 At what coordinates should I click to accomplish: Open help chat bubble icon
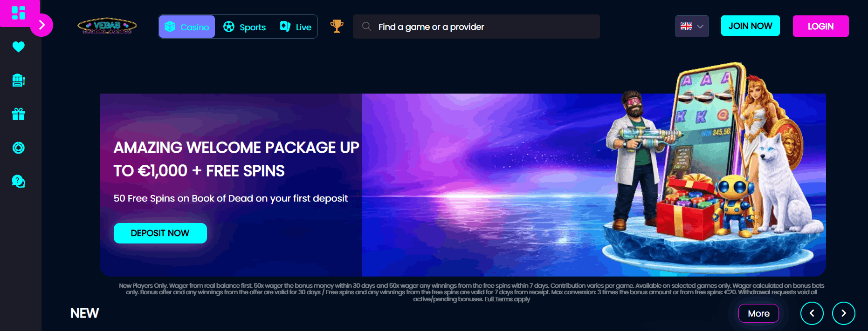click(19, 182)
